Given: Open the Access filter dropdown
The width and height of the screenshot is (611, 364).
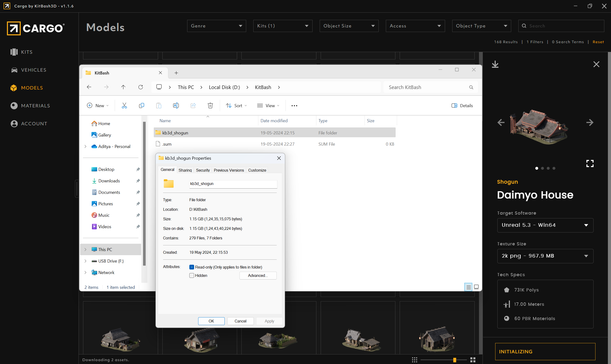Looking at the screenshot, I should pyautogui.click(x=415, y=26).
